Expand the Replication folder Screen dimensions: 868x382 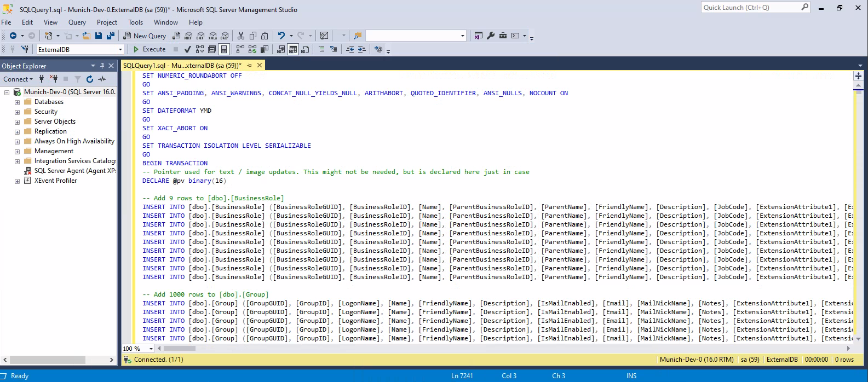coord(17,132)
